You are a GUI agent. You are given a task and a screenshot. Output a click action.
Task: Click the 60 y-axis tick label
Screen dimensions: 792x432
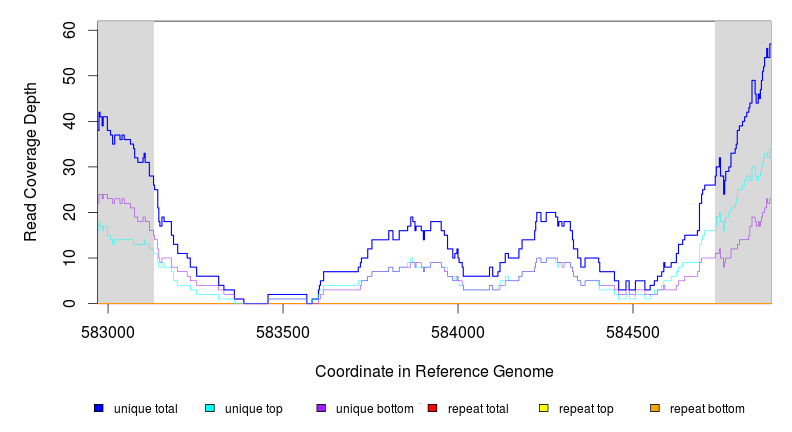pos(70,31)
